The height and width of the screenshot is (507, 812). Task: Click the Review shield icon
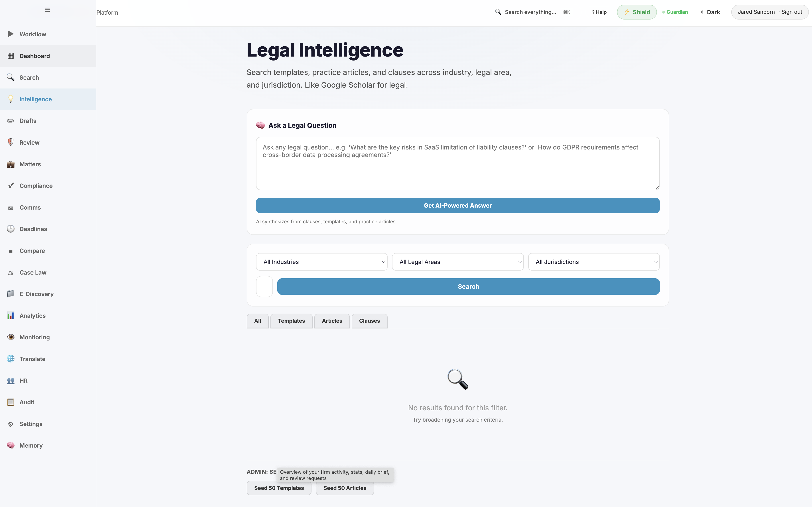(10, 143)
